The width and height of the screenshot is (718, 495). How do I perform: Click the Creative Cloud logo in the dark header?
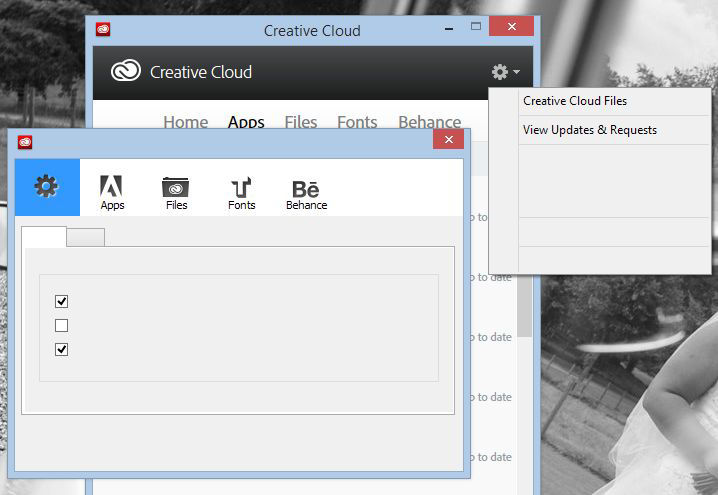tap(125, 71)
